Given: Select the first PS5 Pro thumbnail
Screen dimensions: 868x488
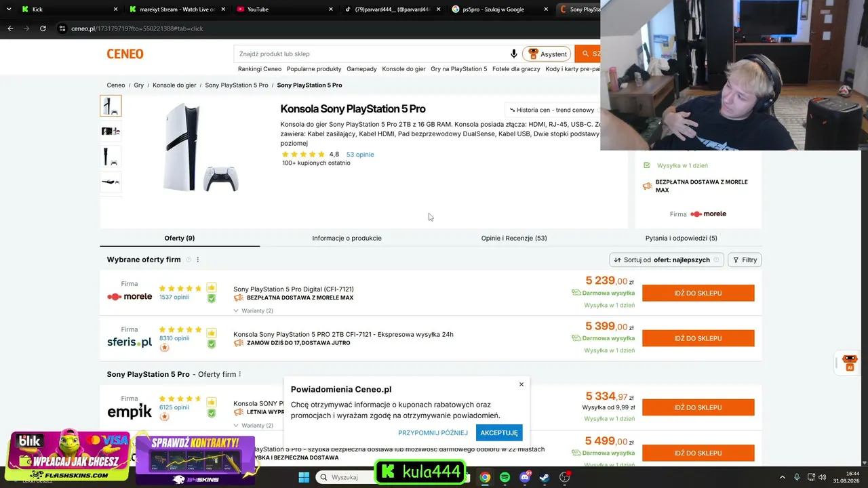Looking at the screenshot, I should coord(111,106).
